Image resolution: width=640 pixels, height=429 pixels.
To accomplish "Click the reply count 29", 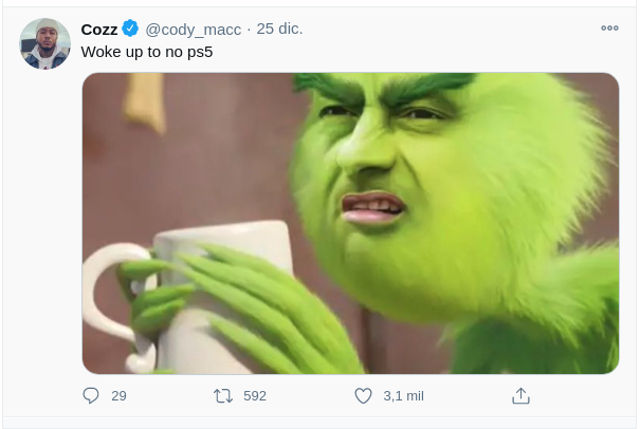I will click(x=119, y=396).
